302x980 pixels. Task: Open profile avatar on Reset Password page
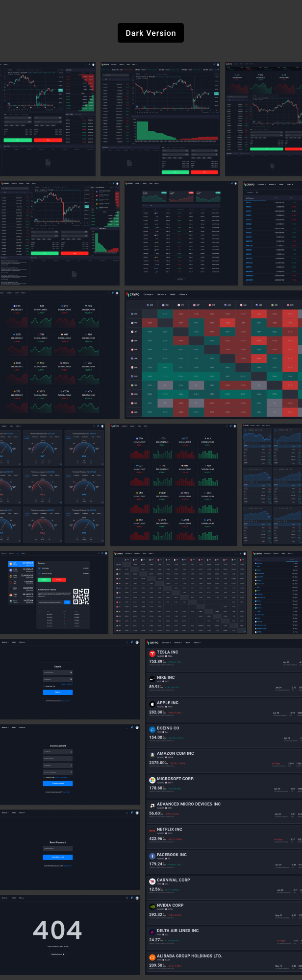[x=137, y=813]
